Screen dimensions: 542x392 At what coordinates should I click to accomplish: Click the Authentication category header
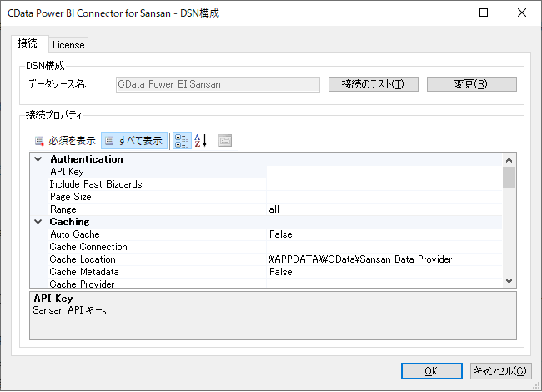click(x=87, y=159)
